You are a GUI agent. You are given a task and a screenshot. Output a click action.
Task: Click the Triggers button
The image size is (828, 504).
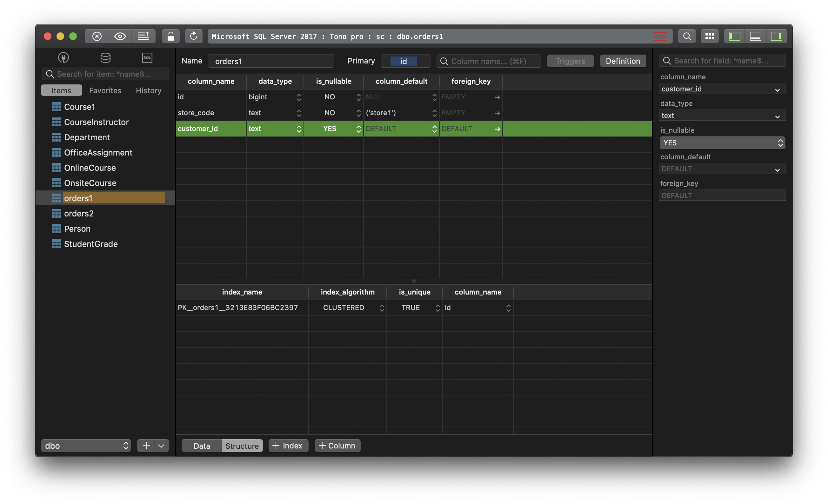[x=570, y=60]
